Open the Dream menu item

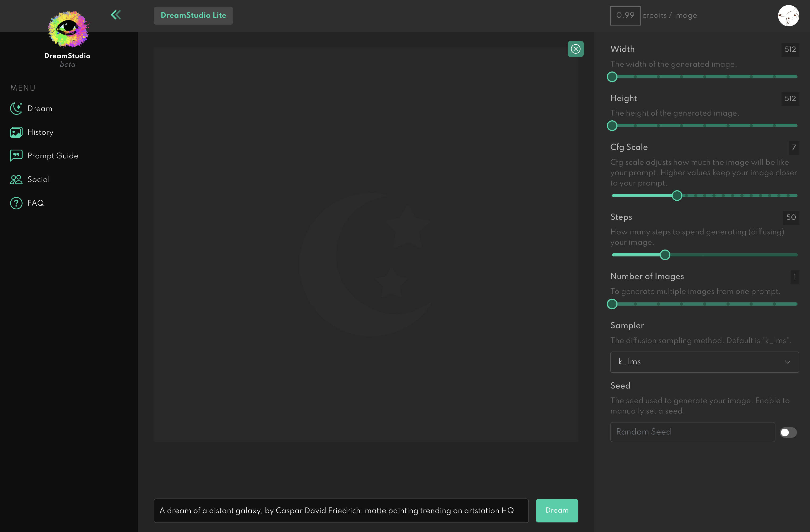[x=40, y=109]
